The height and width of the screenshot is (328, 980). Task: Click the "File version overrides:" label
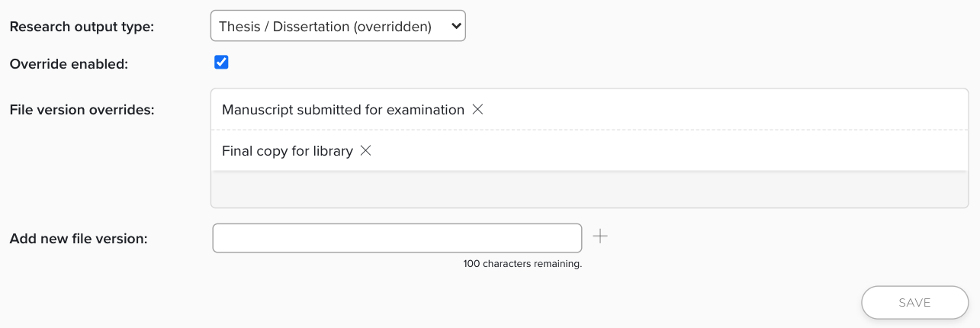82,109
